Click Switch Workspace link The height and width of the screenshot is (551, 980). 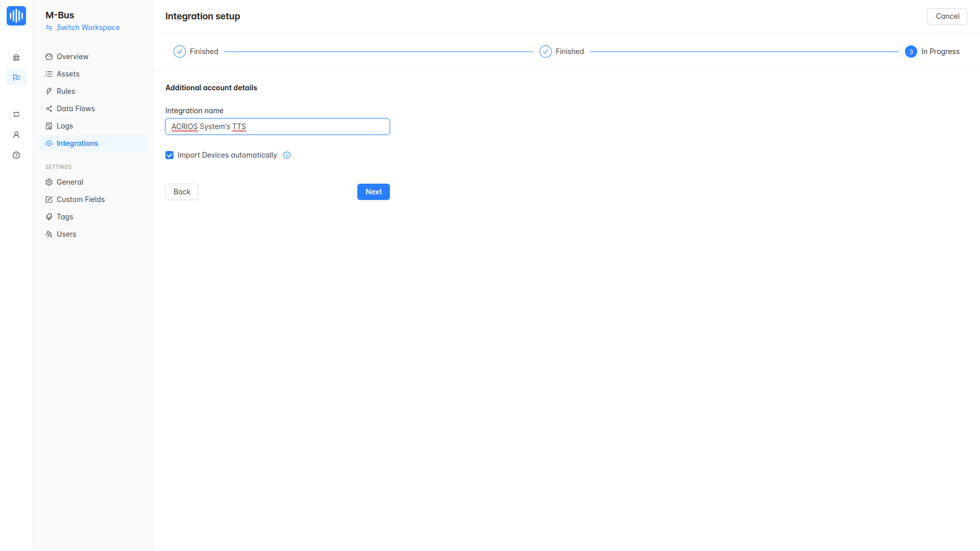88,28
